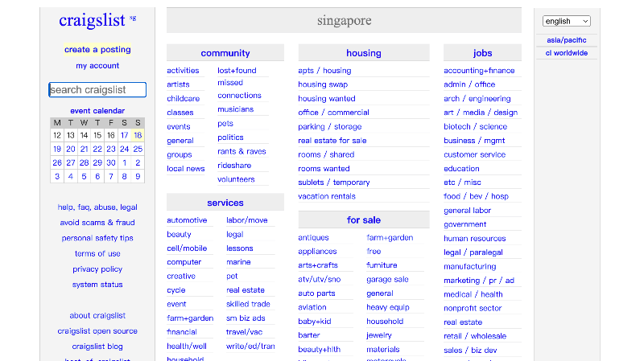Click the event calendar heading link

point(97,111)
